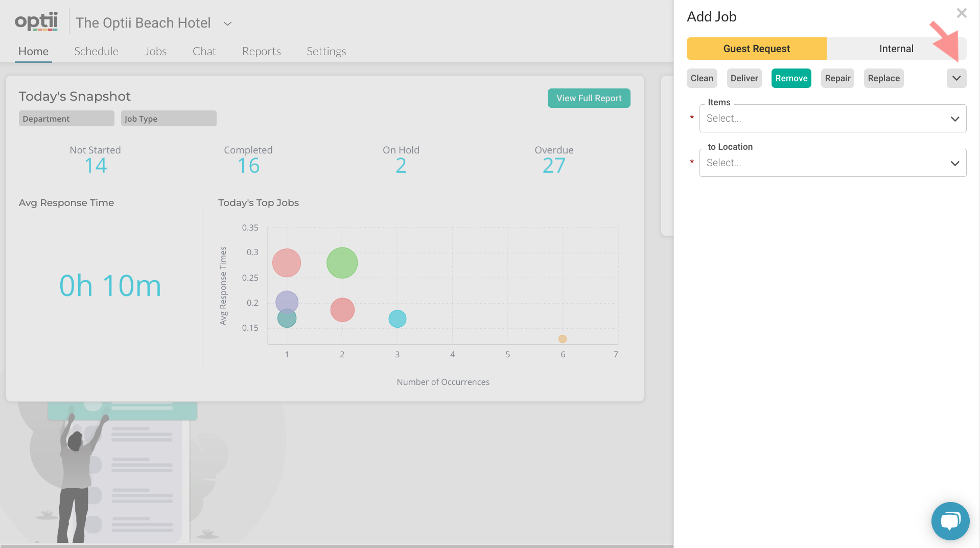Click the Today's Snapshot heading
The image size is (980, 548).
click(75, 97)
